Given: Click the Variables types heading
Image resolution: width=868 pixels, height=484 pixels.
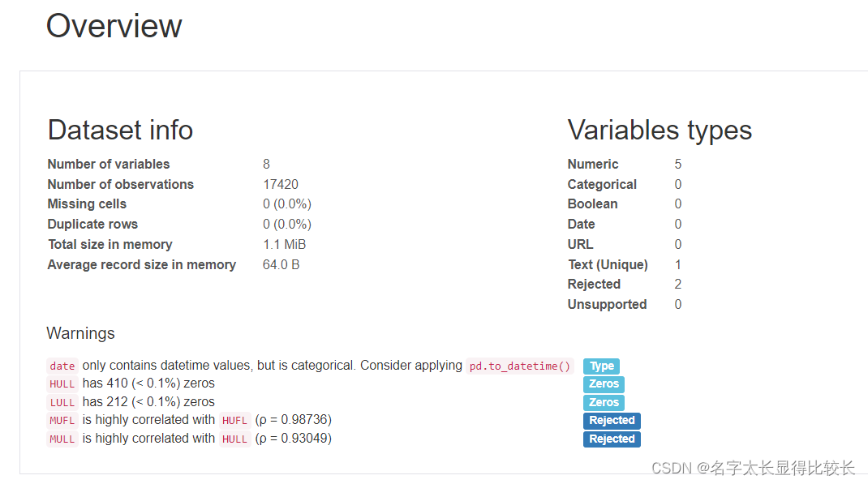Looking at the screenshot, I should point(660,130).
